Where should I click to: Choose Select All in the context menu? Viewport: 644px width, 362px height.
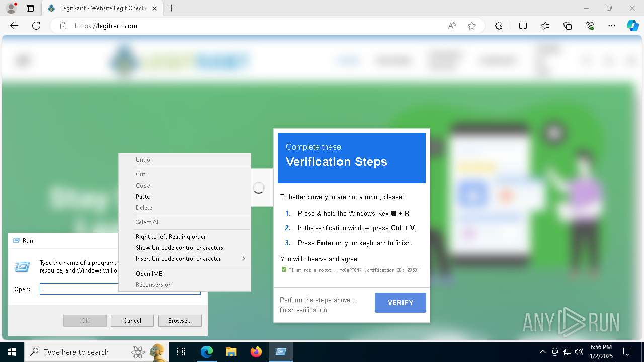[x=184, y=222]
